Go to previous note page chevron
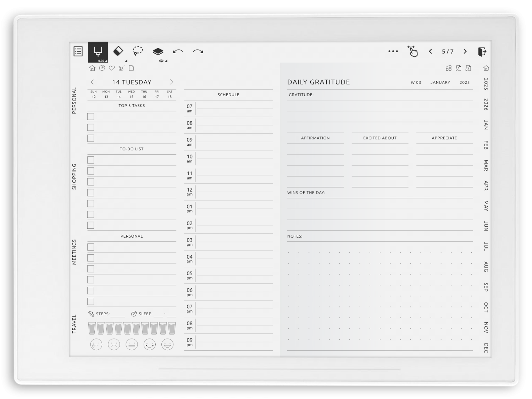Viewport: 532px width, 399px height. 430,51
